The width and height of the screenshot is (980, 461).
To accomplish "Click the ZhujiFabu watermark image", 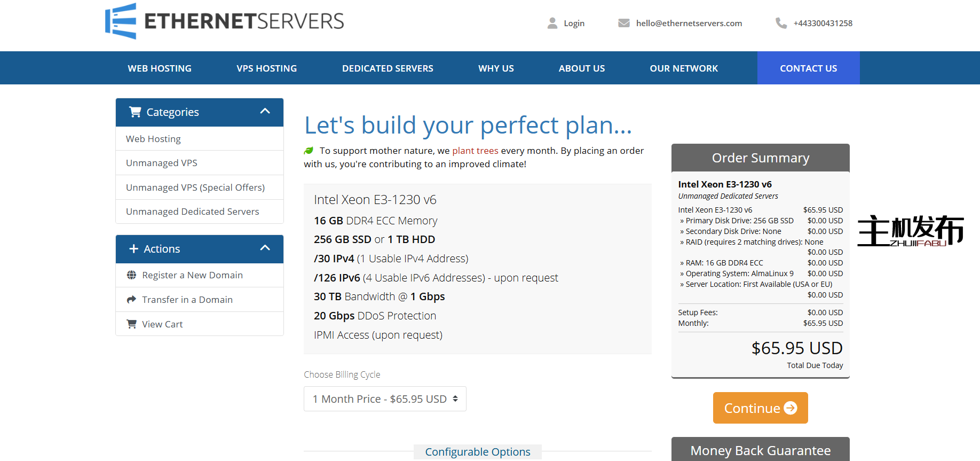I will coord(910,231).
